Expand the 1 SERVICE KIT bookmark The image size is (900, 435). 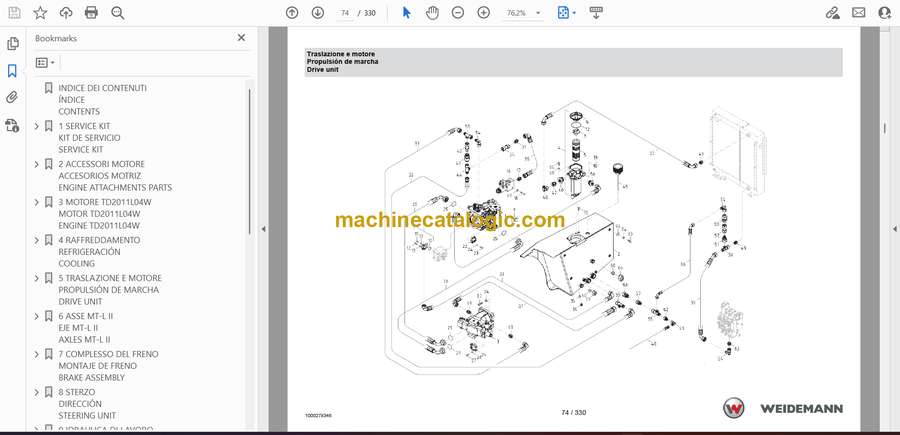pyautogui.click(x=37, y=126)
